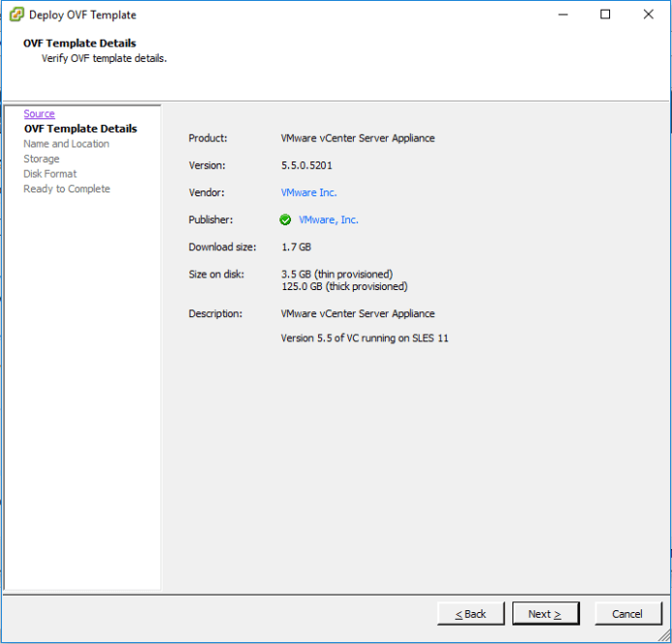Select the Storage wizard step
This screenshot has height=644, width=672.
coord(42,159)
